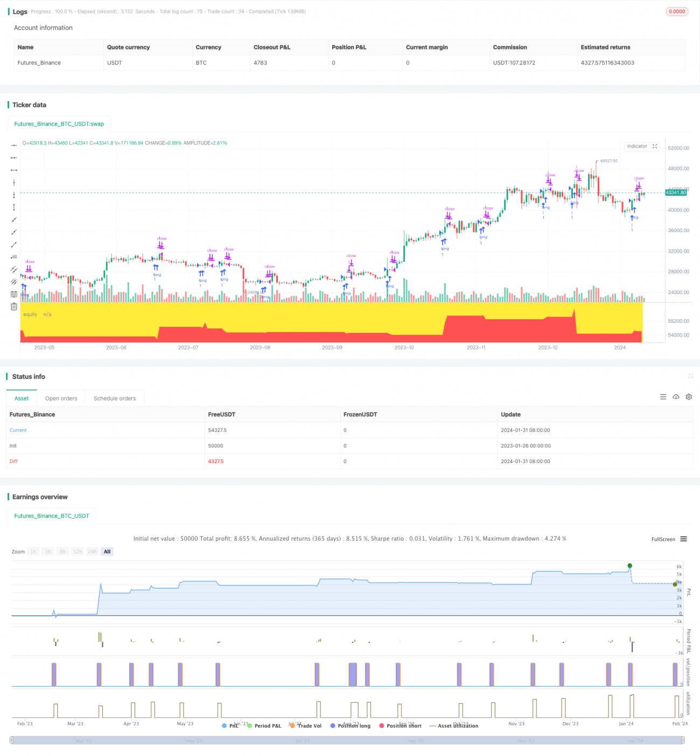Select the horizontal ray tool with two dots
Viewport: 700px width, 756px height.
click(x=14, y=158)
